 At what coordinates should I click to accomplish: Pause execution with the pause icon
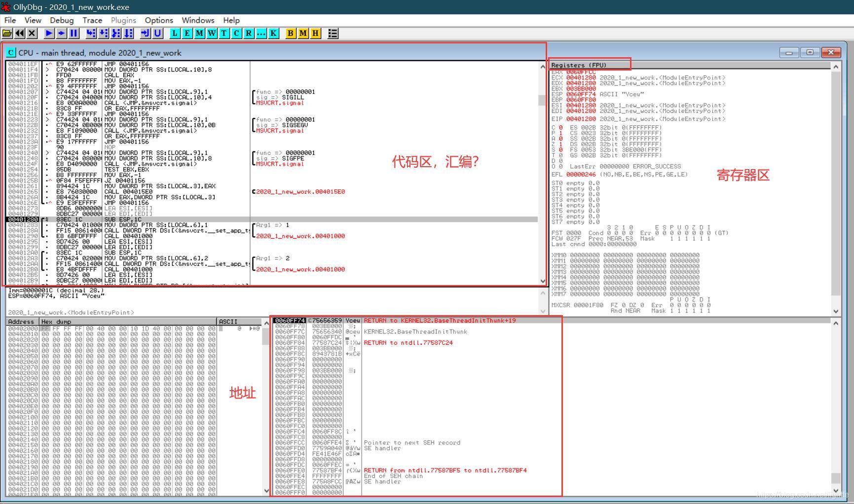[x=74, y=33]
